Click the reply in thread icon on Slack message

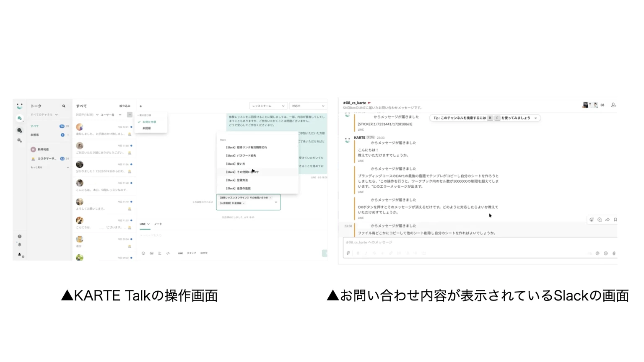(x=600, y=220)
